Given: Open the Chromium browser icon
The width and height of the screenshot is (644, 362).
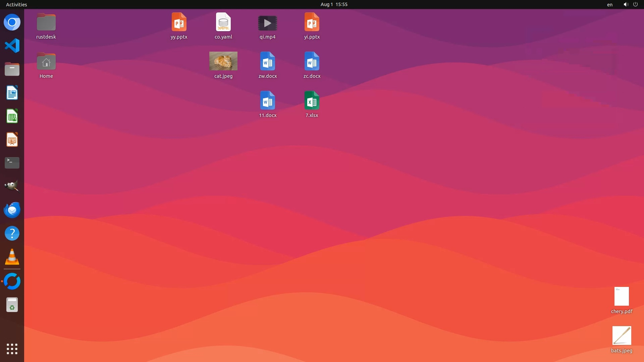Looking at the screenshot, I should tap(12, 22).
